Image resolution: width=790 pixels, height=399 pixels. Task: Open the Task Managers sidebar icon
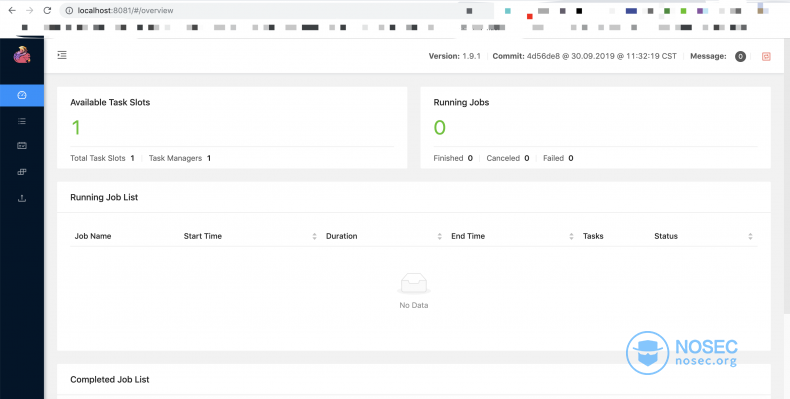[22, 146]
